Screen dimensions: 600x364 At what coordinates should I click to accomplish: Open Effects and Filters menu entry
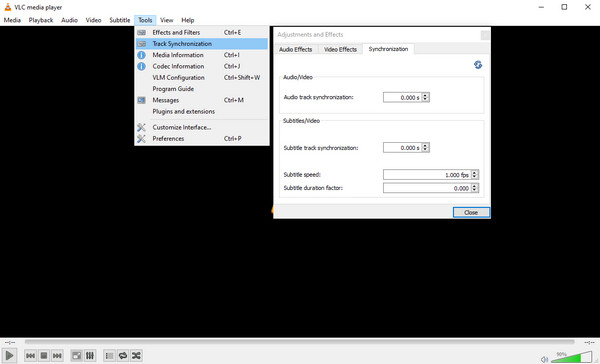pyautogui.click(x=202, y=33)
